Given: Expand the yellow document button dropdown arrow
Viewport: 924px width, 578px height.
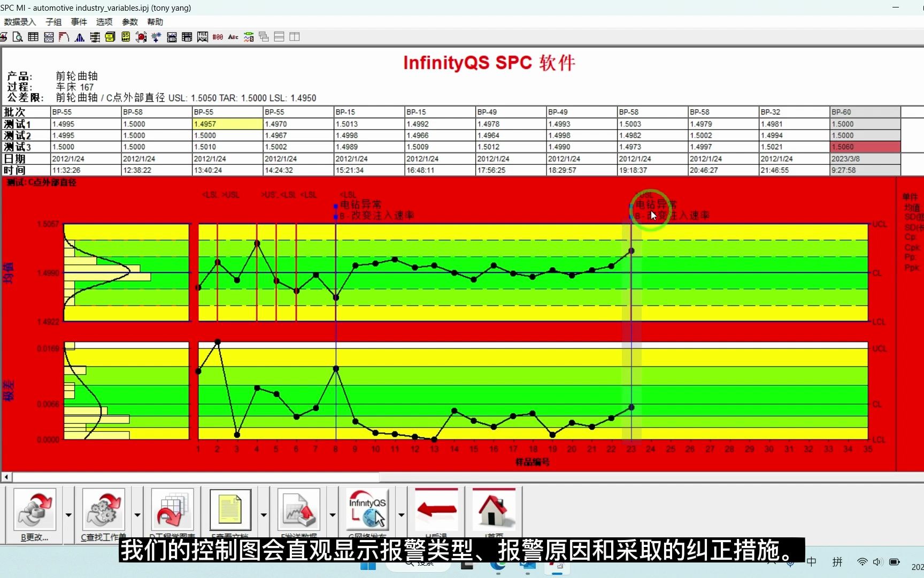Looking at the screenshot, I should [x=264, y=515].
